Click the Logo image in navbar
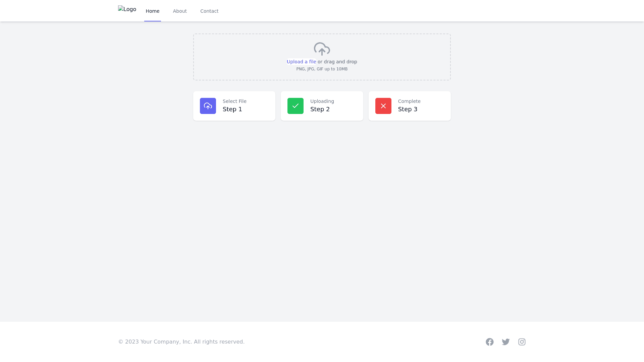Screen dimensions: 644x362 tap(127, 9)
